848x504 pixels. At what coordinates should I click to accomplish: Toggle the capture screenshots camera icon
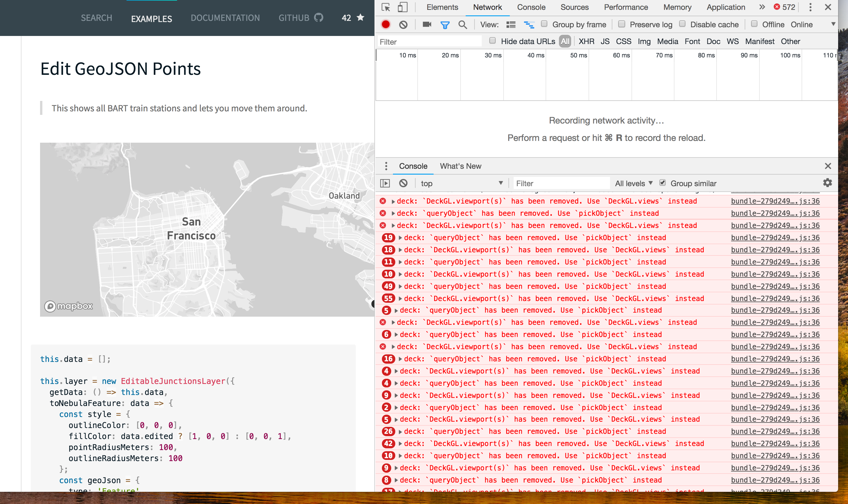coord(427,24)
